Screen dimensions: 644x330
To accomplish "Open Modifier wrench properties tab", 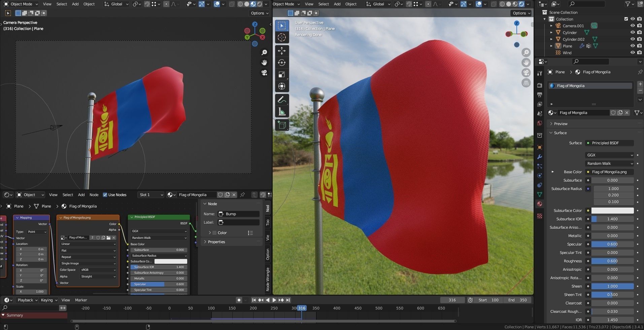I will coord(540,157).
